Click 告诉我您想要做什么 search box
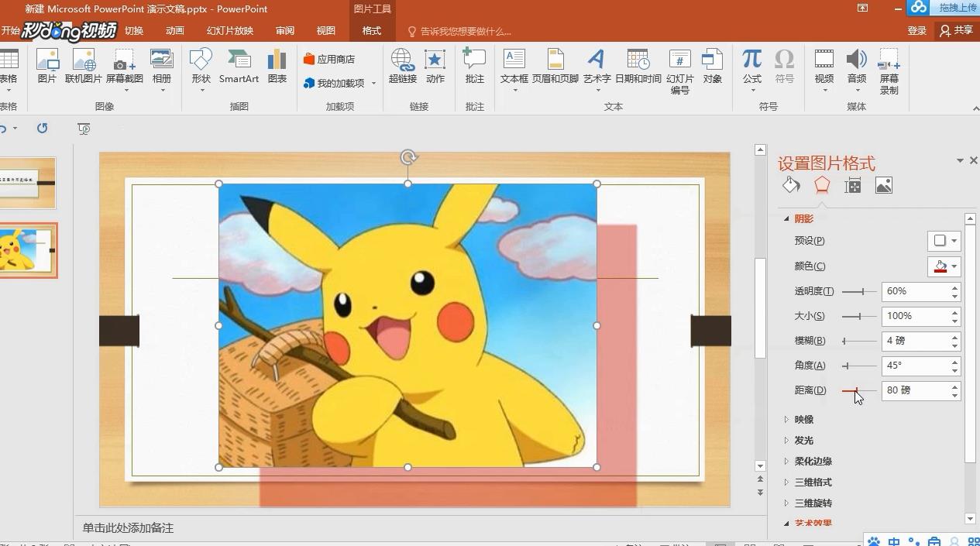The height and width of the screenshot is (546, 980). [x=459, y=32]
